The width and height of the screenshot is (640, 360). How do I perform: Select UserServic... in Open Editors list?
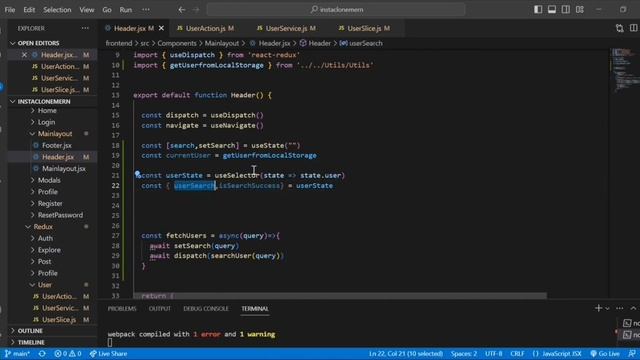click(59, 78)
